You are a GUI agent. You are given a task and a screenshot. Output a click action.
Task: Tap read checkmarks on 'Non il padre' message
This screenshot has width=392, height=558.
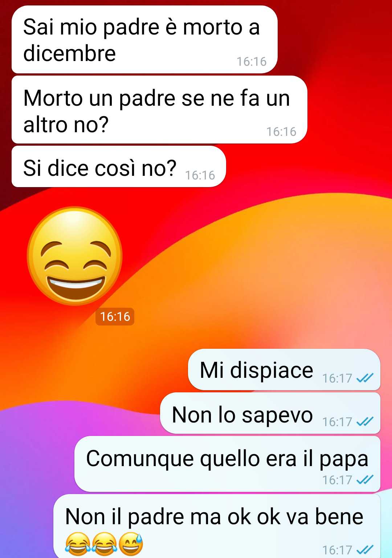click(365, 550)
